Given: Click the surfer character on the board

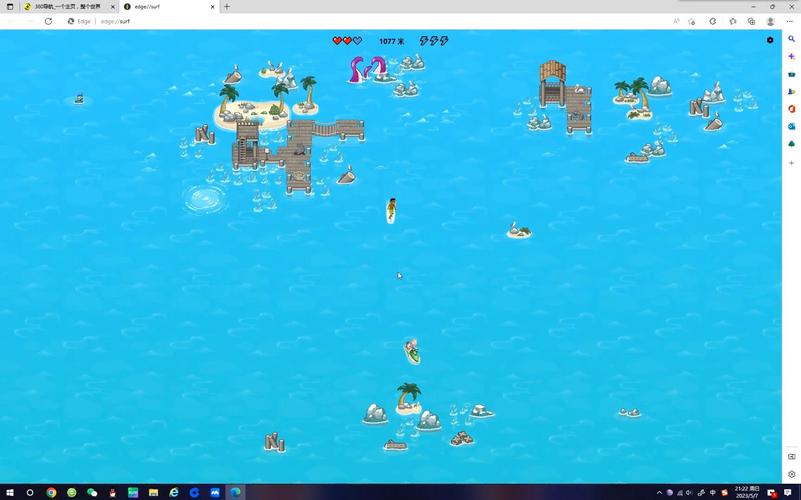Looking at the screenshot, I should [391, 210].
